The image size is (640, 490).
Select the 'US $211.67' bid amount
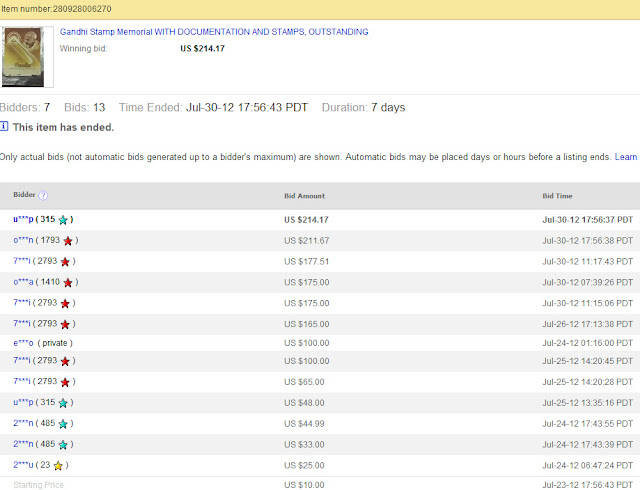coord(307,241)
